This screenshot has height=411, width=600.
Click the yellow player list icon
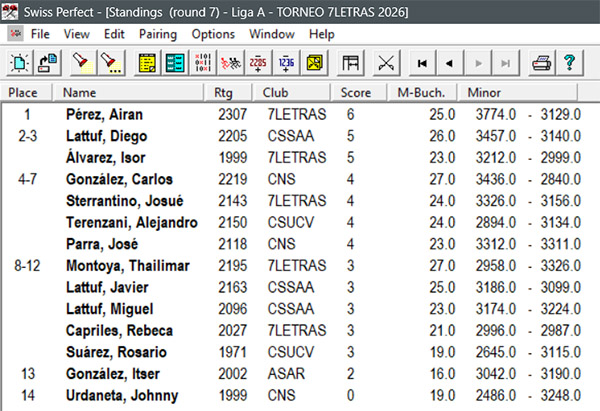pos(147,63)
